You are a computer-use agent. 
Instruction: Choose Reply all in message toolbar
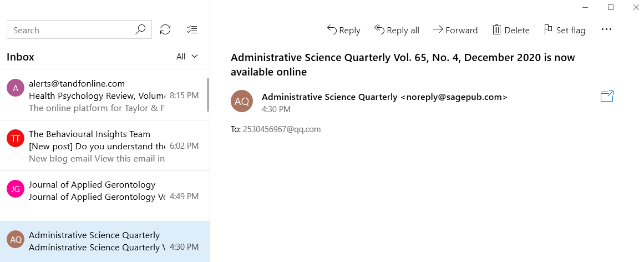(397, 30)
